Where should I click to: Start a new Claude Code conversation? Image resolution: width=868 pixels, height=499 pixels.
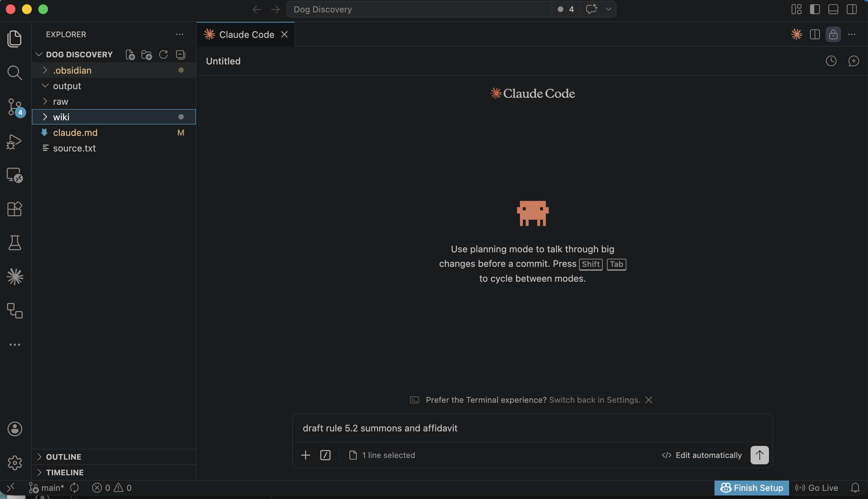[x=854, y=61]
